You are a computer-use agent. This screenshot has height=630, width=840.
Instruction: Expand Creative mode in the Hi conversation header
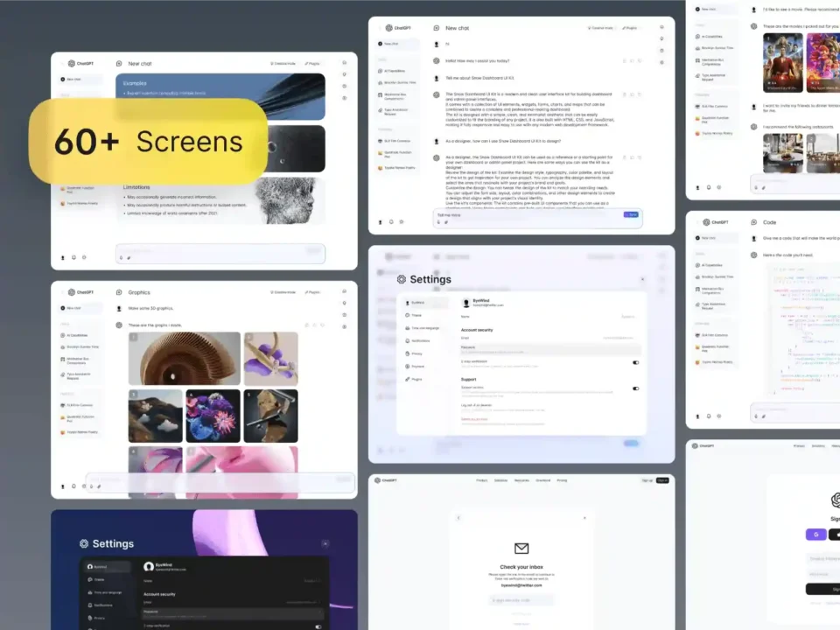(x=600, y=28)
